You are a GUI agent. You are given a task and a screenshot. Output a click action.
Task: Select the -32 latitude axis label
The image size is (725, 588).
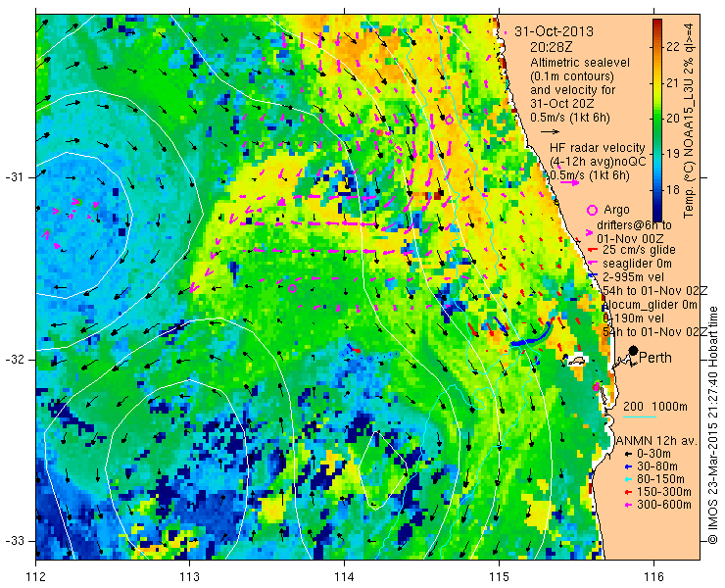click(x=17, y=359)
